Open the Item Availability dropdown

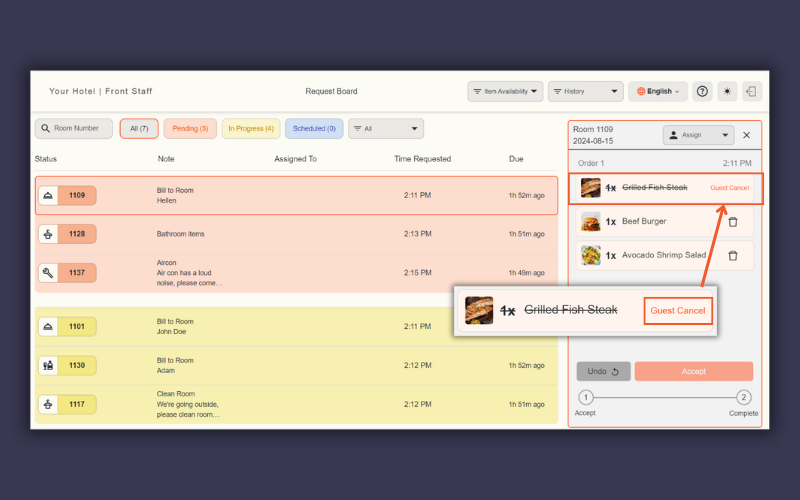coord(505,91)
